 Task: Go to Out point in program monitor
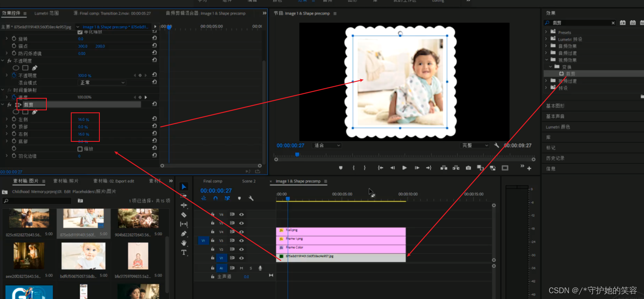(x=429, y=168)
